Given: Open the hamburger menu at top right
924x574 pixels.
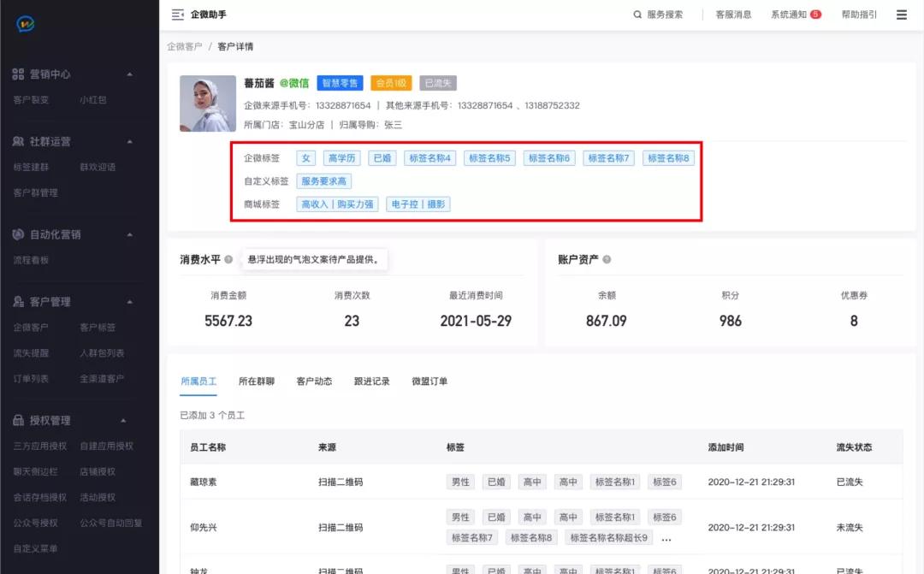Looking at the screenshot, I should coord(901,15).
